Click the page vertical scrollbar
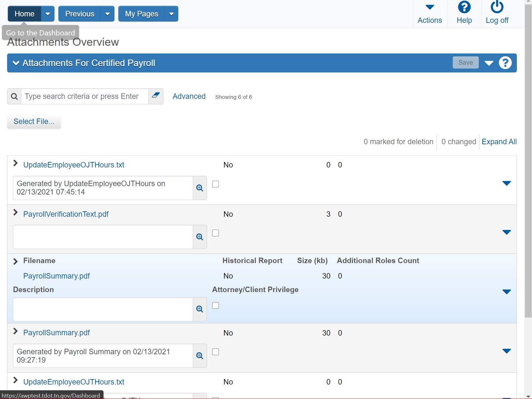The image size is (532, 399). click(528, 161)
